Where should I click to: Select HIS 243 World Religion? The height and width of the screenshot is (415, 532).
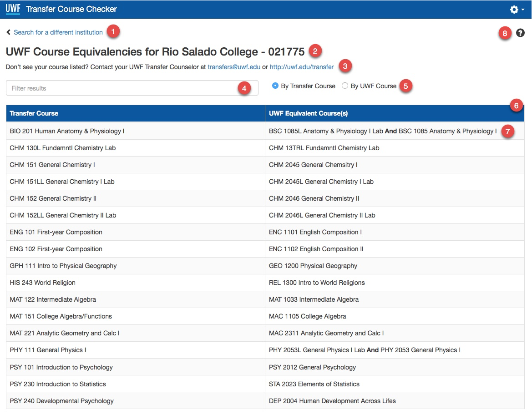(x=42, y=283)
